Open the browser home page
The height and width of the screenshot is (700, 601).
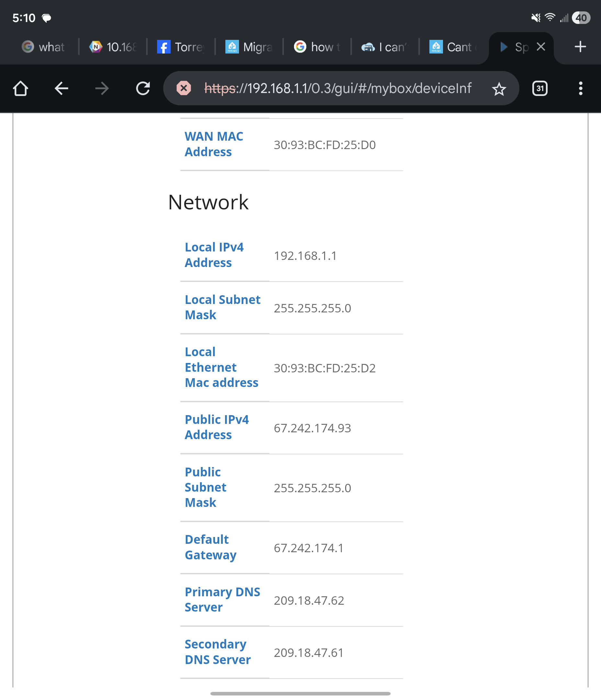(20, 88)
